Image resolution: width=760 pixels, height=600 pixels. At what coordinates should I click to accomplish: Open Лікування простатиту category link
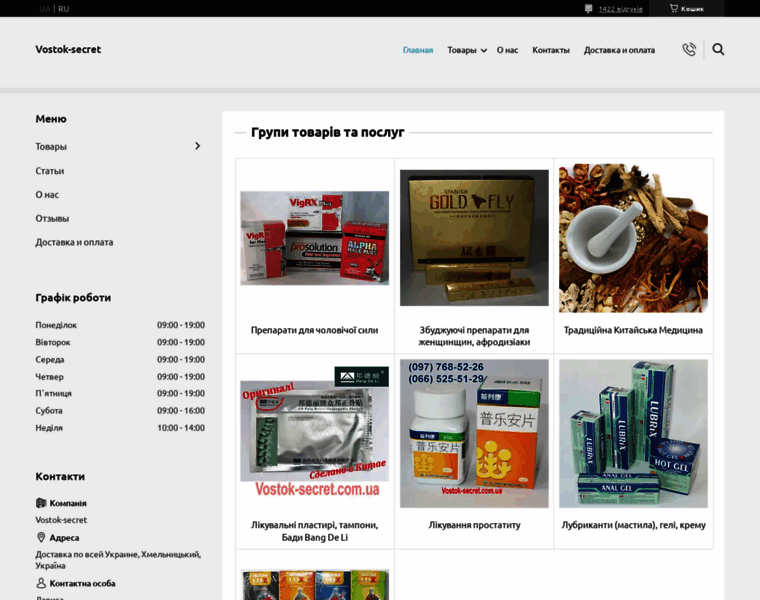[x=474, y=525]
